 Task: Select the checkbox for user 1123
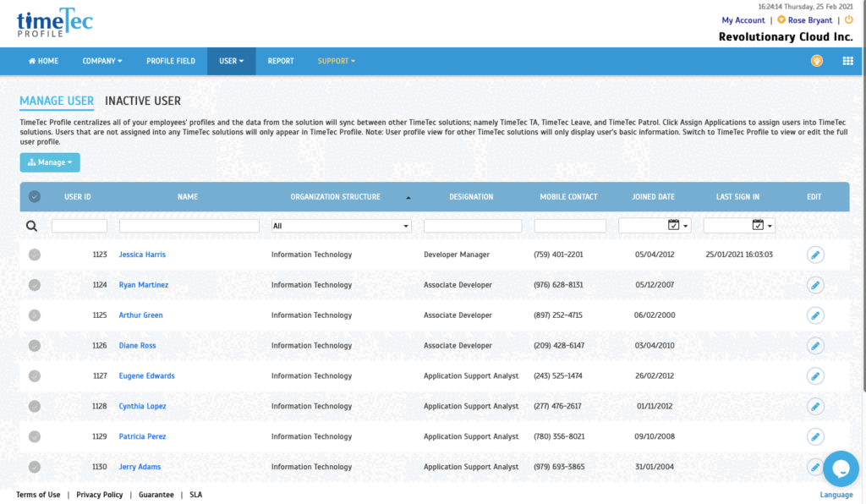[x=34, y=254]
